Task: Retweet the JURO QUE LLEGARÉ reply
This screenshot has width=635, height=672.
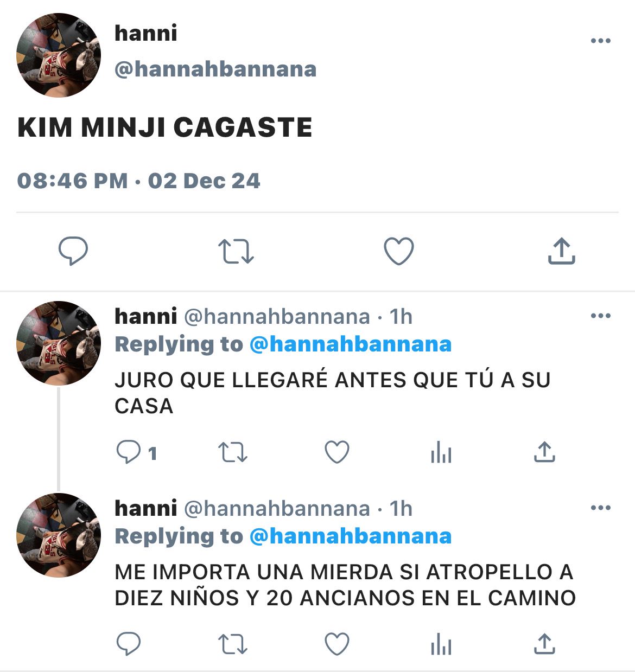Action: (232, 452)
